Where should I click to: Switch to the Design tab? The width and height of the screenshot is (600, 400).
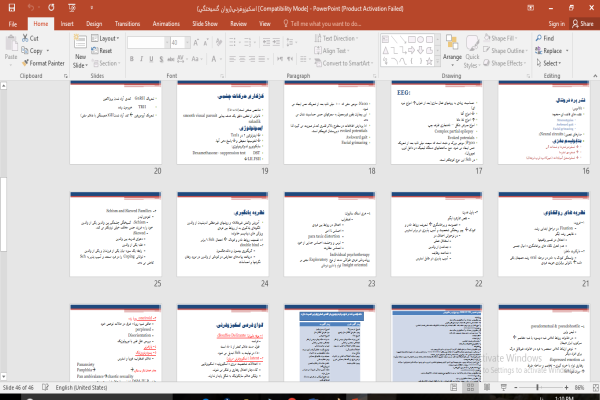coord(94,24)
